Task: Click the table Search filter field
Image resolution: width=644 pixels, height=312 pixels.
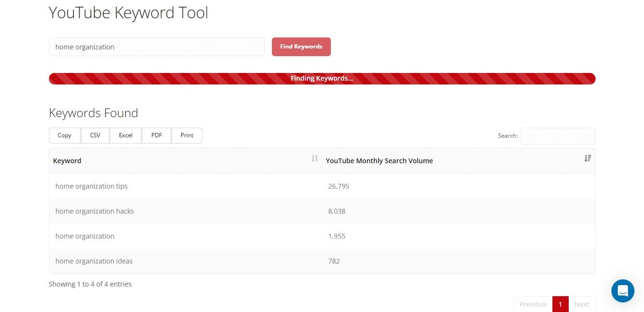Action: pos(558,136)
